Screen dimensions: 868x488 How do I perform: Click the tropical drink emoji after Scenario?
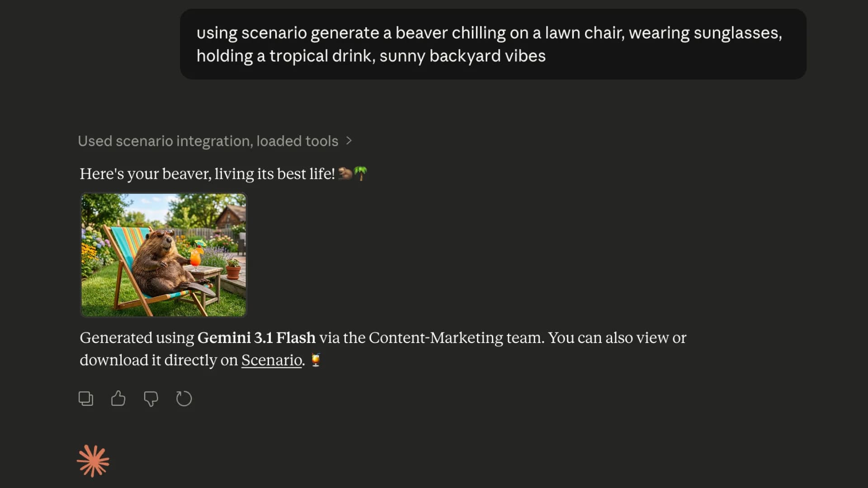tap(316, 360)
